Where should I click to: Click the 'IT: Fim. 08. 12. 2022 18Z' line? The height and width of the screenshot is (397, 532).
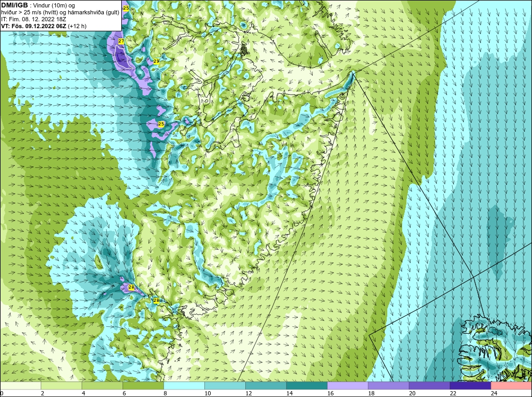point(34,19)
